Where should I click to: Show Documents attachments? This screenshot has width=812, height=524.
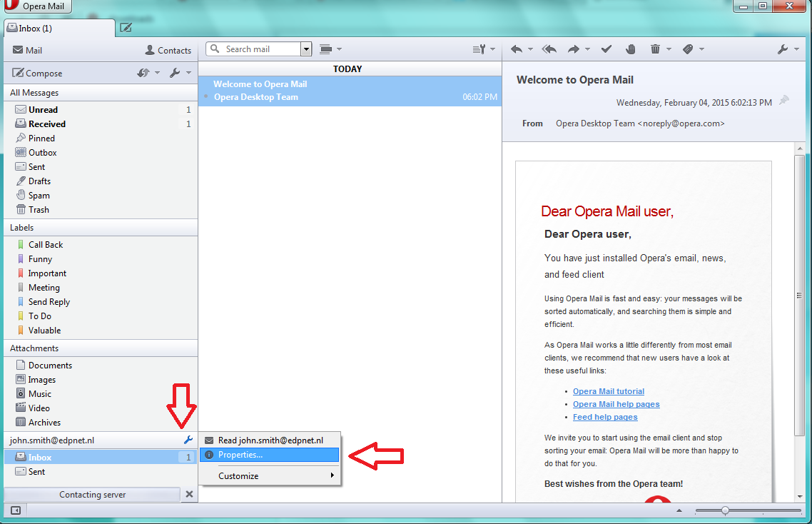tap(101, 366)
